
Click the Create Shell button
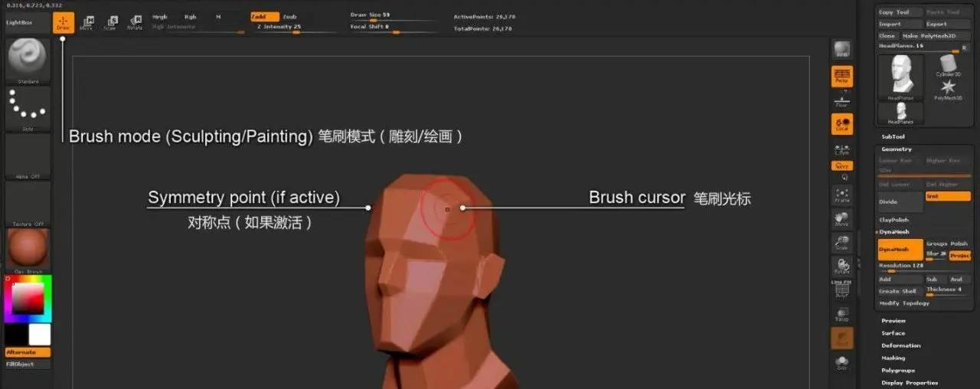coord(900,291)
